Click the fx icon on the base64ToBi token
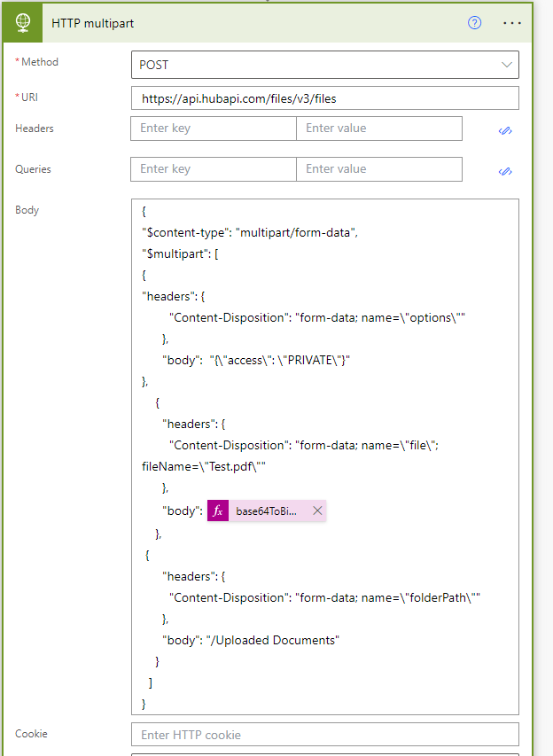This screenshot has width=553, height=756. 217,510
